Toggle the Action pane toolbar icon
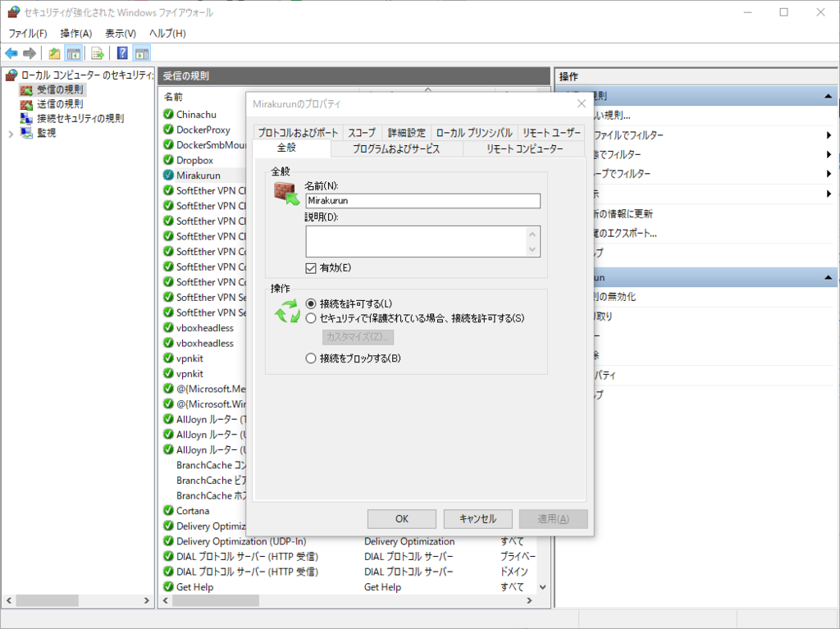The width and height of the screenshot is (840, 629). point(142,53)
